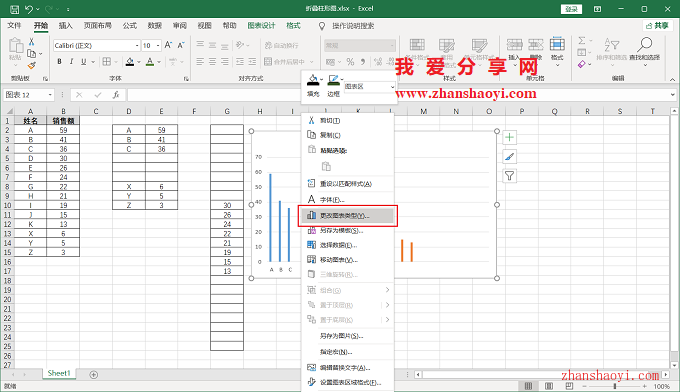The image size is (680, 392).
Task: Collapse the ribbon with chevron
Action: (672, 79)
